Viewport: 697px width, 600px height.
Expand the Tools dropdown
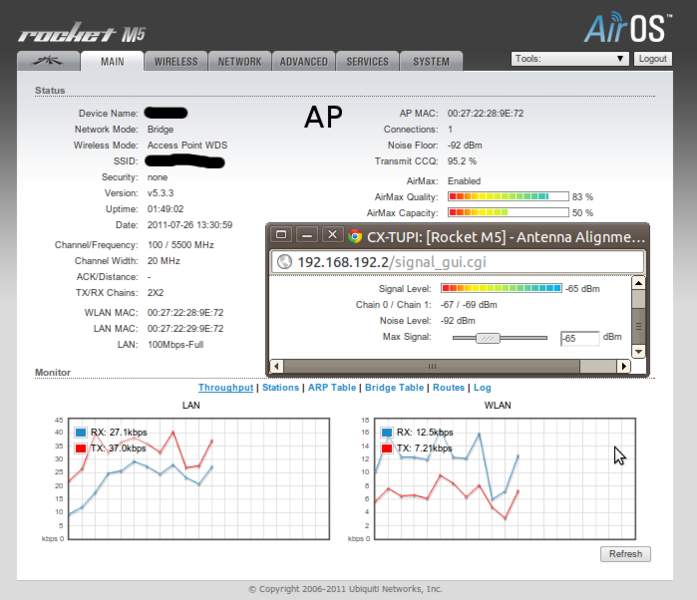(570, 59)
